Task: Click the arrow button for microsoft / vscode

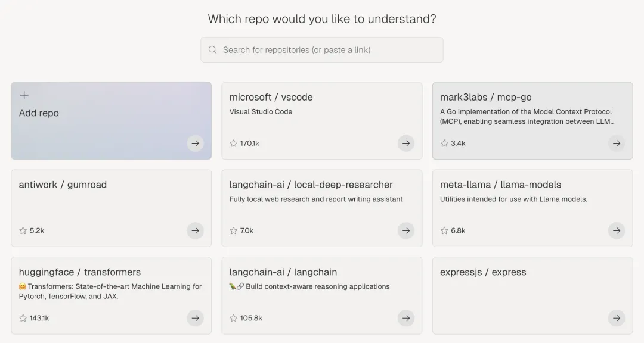Action: 406,143
